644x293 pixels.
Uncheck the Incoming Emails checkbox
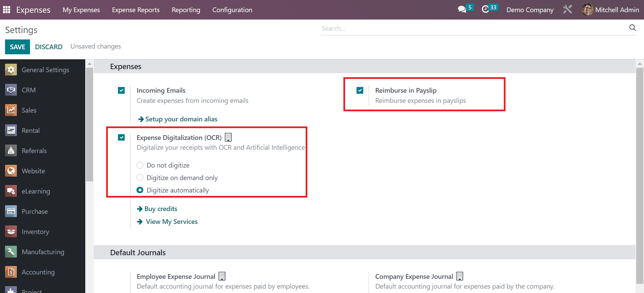[x=121, y=90]
